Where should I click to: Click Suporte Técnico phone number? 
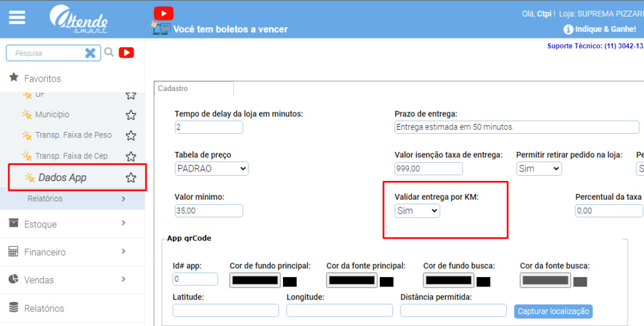point(623,46)
